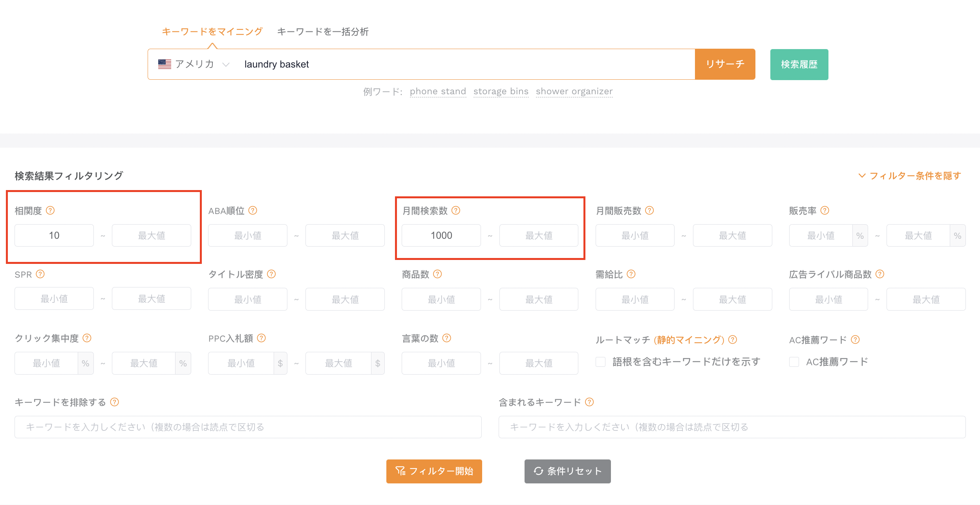Collapse filters via フィルター条件を隠す
This screenshot has width=980, height=505.
coord(910,176)
